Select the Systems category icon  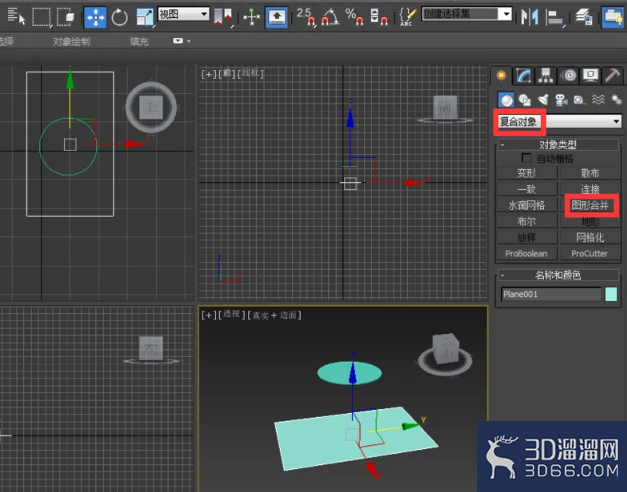pos(616,100)
